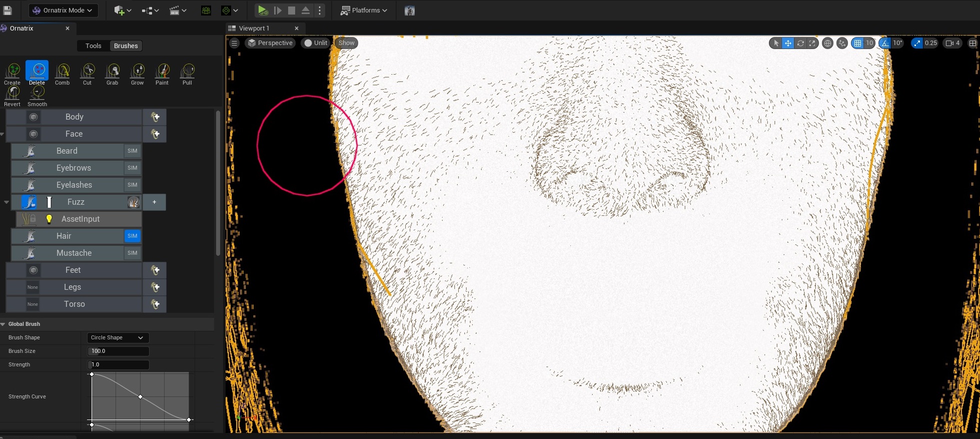Click the Brush Size input field
Image resolution: width=980 pixels, height=439 pixels.
tap(118, 351)
